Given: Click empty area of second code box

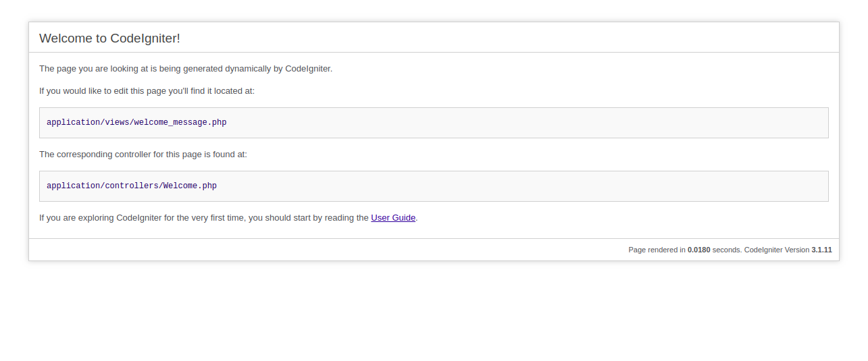Looking at the screenshot, I should (527, 186).
